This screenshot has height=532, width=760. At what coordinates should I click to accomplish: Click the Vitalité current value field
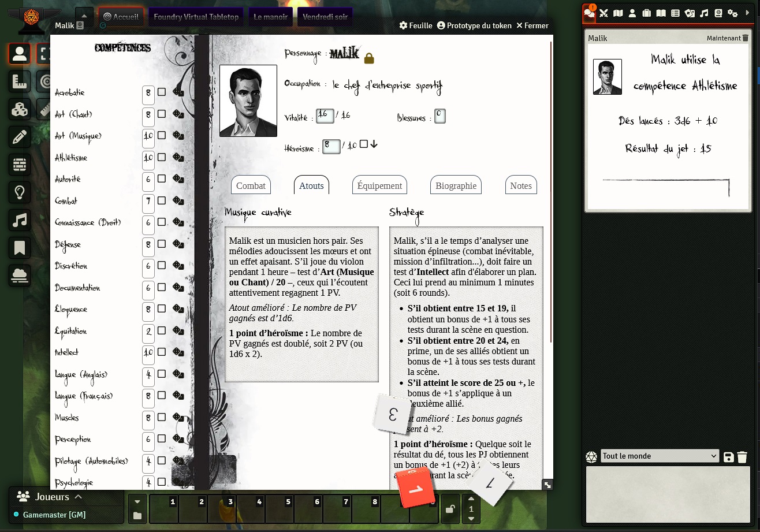325,116
